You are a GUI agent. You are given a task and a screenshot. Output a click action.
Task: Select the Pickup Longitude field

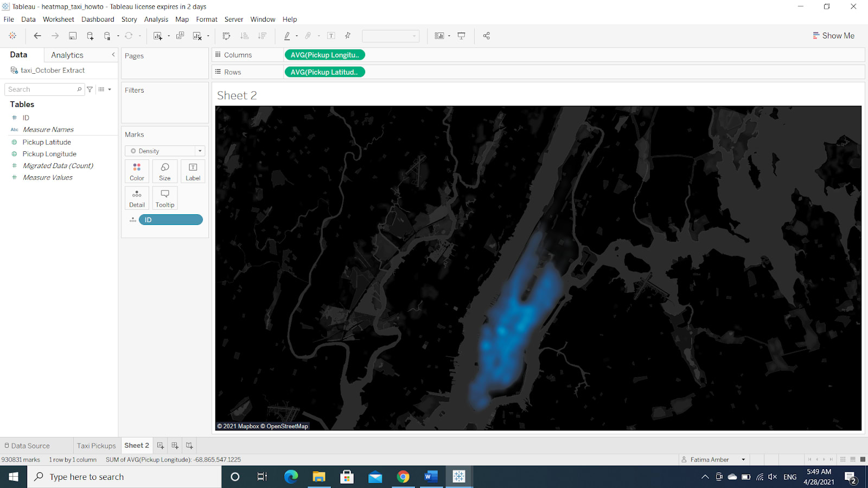(x=49, y=154)
